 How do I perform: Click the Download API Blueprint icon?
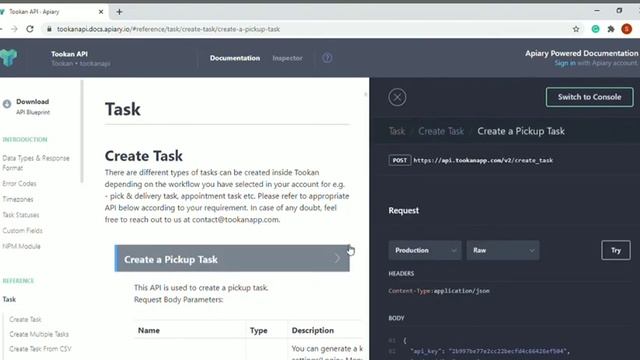7,104
